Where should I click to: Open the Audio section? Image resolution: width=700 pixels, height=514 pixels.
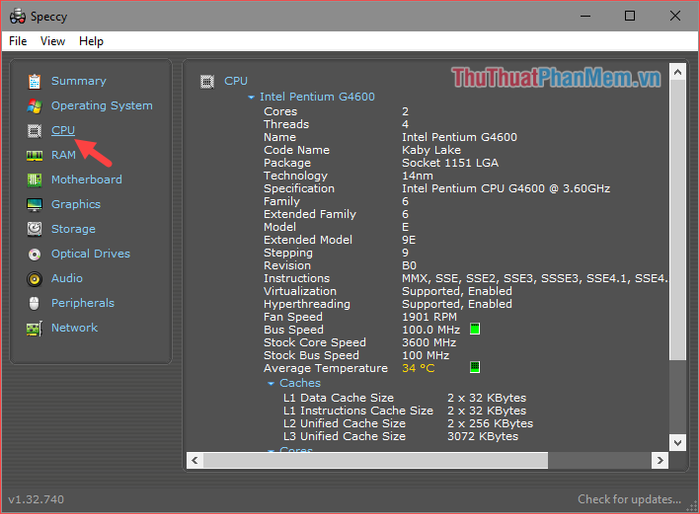click(67, 278)
